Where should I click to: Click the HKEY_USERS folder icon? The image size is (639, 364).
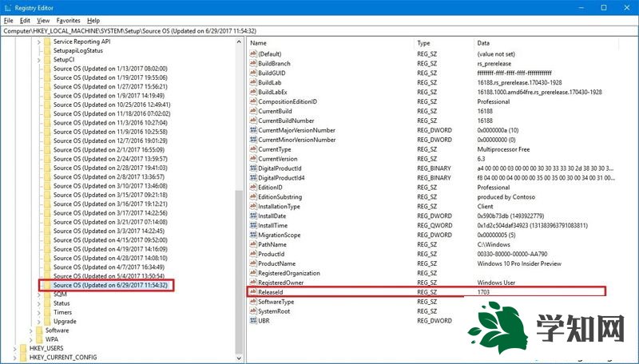[x=23, y=349]
